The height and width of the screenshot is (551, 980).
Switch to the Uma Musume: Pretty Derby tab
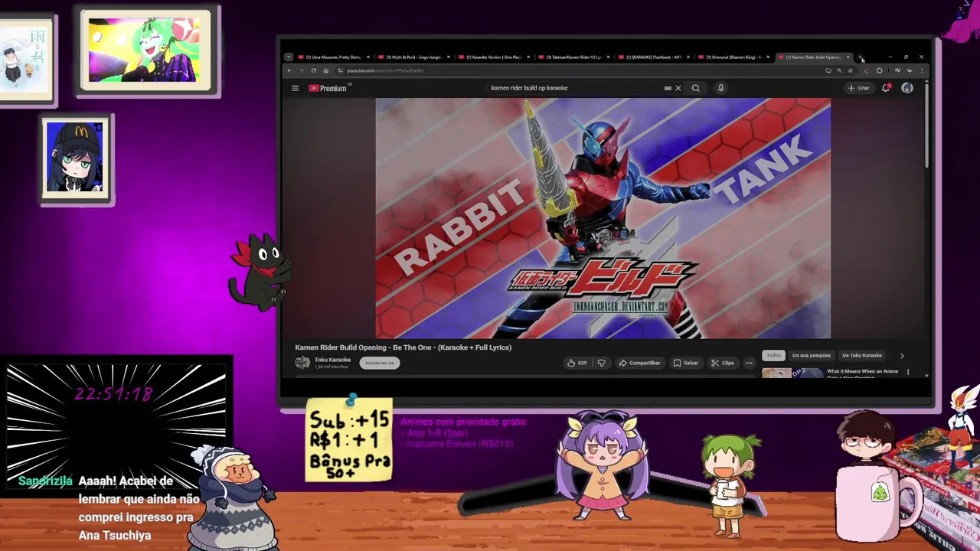coord(334,57)
